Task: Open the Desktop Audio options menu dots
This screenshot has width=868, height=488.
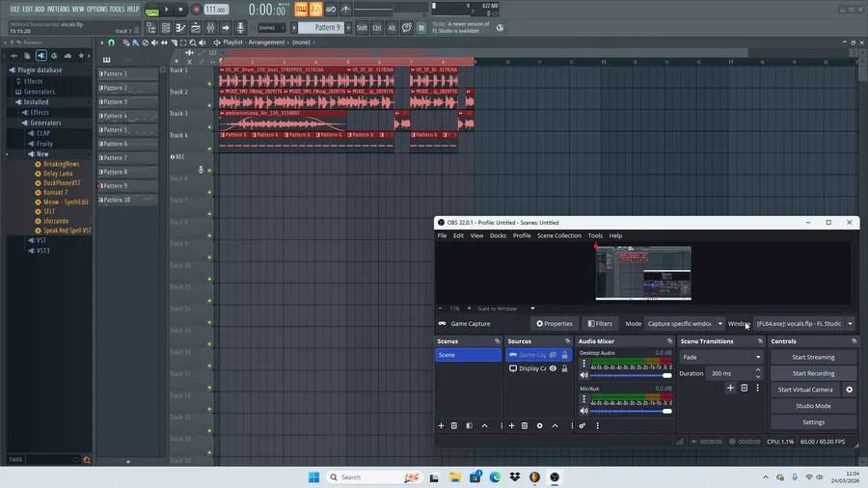Action: (583, 364)
